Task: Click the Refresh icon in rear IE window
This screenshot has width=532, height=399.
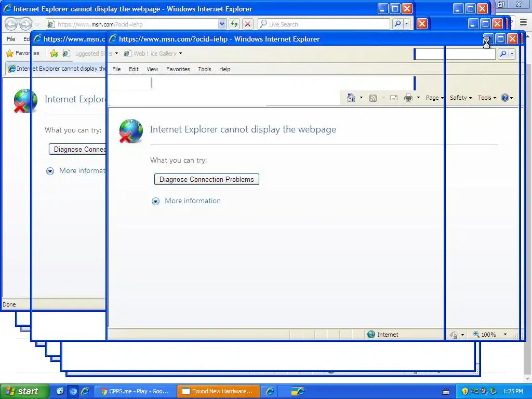Action: pos(234,24)
